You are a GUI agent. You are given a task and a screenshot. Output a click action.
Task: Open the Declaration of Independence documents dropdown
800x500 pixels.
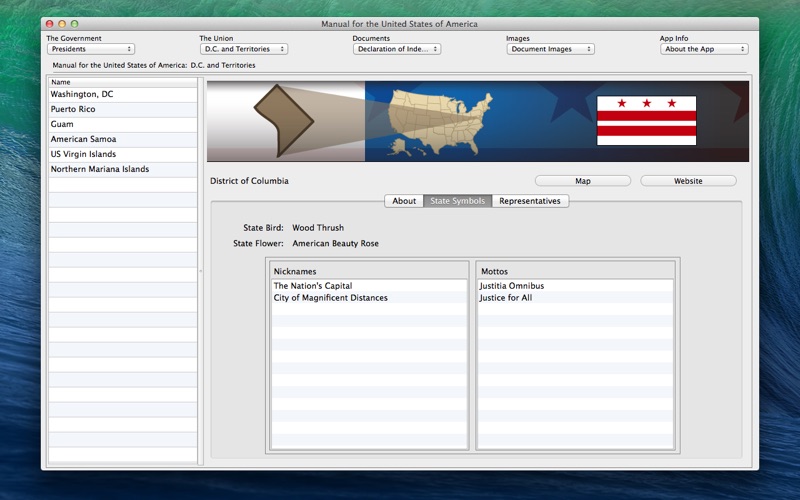pos(396,49)
